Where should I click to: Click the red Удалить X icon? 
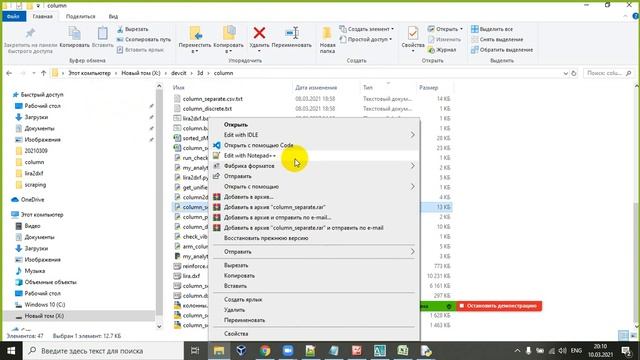[259, 33]
